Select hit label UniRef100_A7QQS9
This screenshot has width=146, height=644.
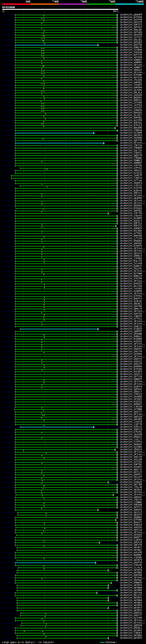(131, 329)
